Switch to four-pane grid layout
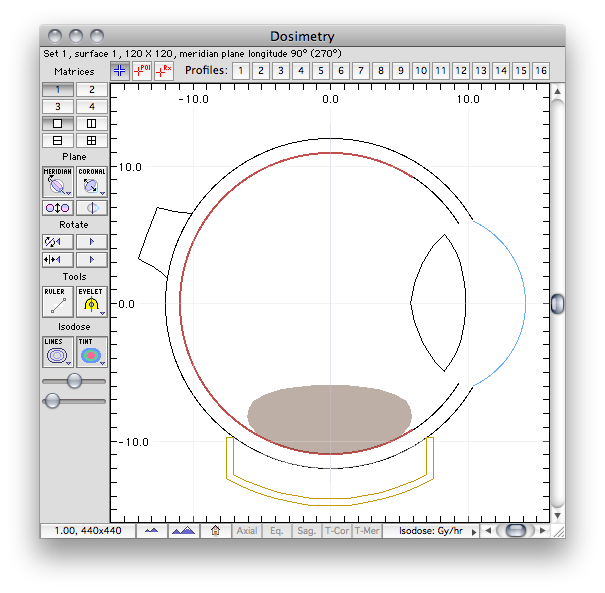 [x=91, y=140]
